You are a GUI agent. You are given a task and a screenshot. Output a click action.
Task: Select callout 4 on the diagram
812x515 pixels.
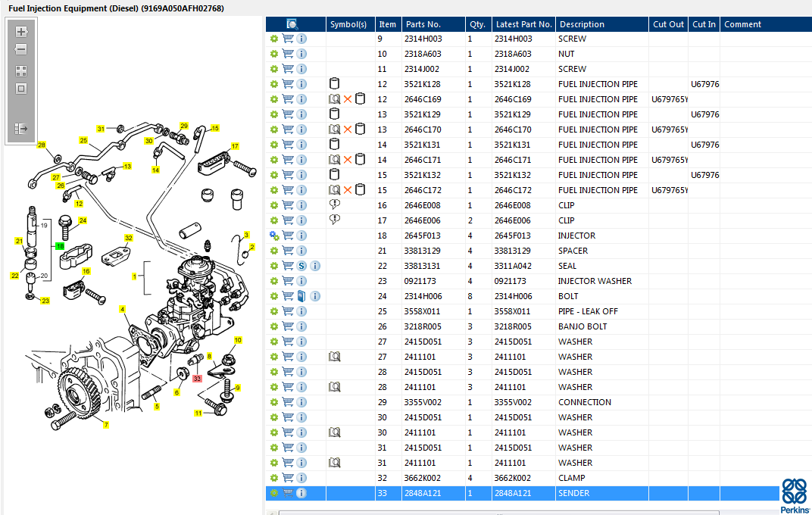click(122, 309)
